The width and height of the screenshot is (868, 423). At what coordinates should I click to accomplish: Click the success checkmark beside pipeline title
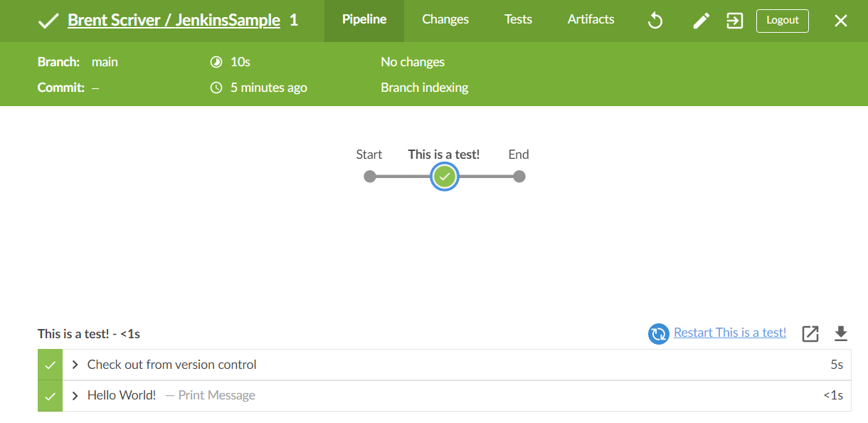coord(48,21)
